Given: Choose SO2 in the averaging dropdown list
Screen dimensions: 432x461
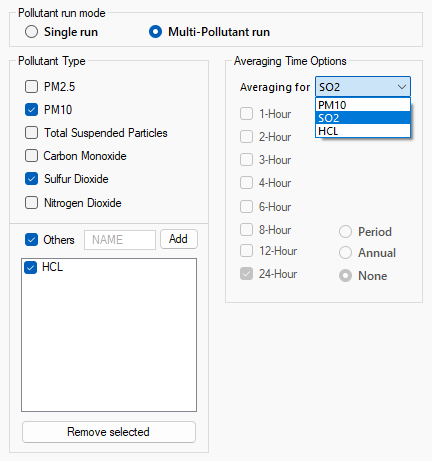Looking at the screenshot, I should 363,118.
